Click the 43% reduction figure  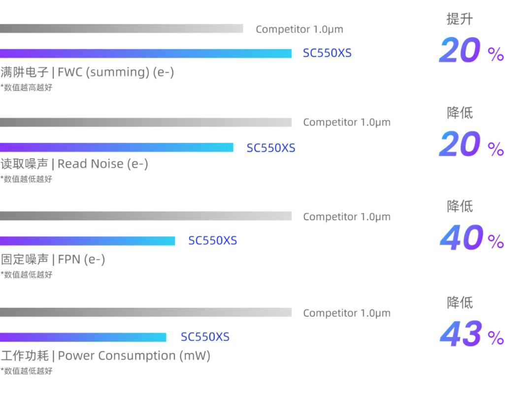(x=471, y=334)
